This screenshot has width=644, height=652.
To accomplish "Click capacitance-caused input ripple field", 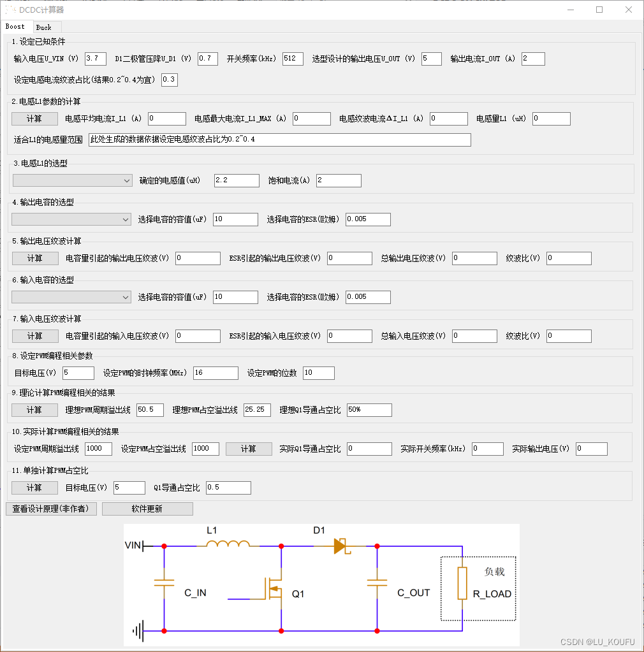I will coord(198,336).
